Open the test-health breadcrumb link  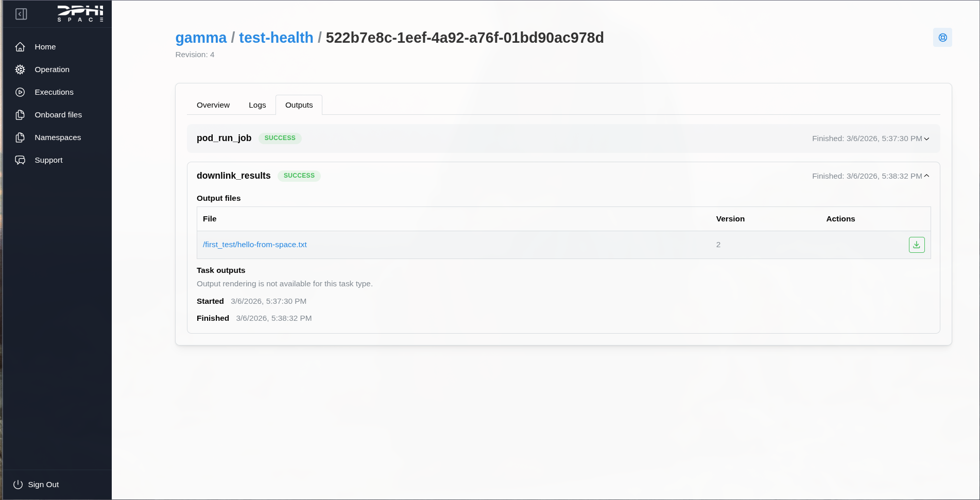[276, 38]
